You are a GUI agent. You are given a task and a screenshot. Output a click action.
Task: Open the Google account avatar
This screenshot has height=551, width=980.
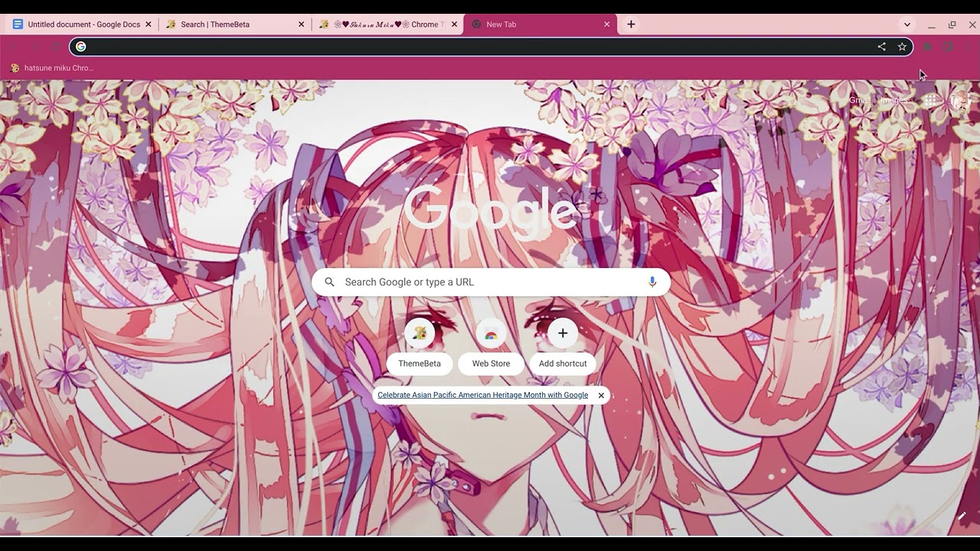tap(959, 100)
